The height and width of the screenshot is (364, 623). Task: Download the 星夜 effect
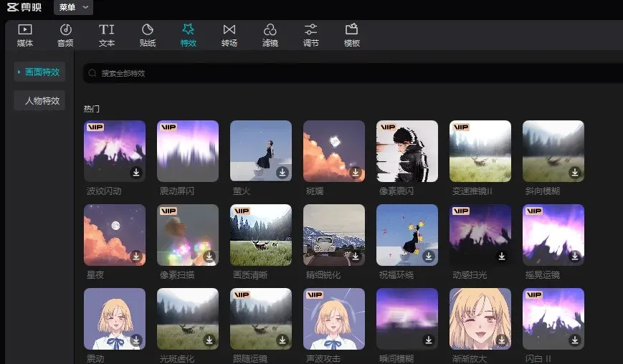[136, 256]
